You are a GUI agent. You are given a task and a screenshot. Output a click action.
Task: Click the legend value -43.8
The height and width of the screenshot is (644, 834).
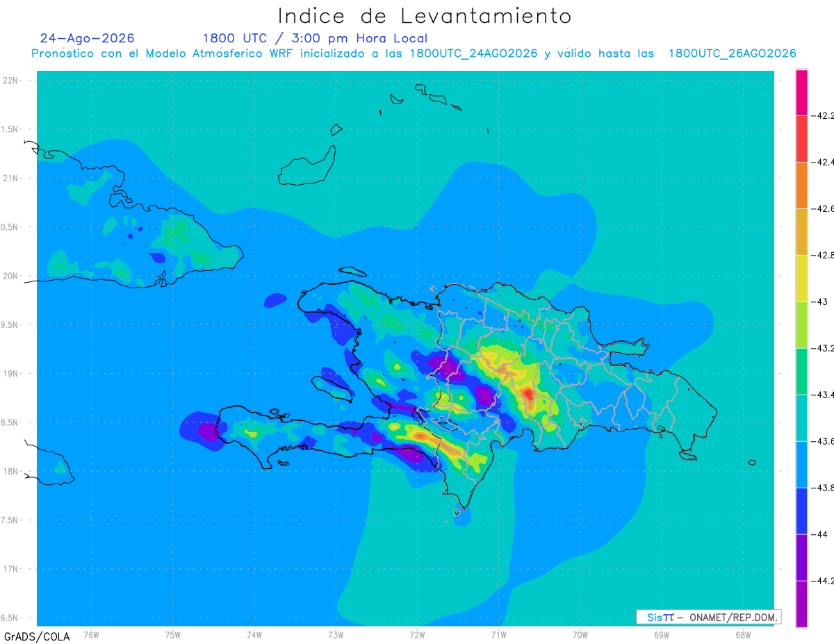(822, 488)
